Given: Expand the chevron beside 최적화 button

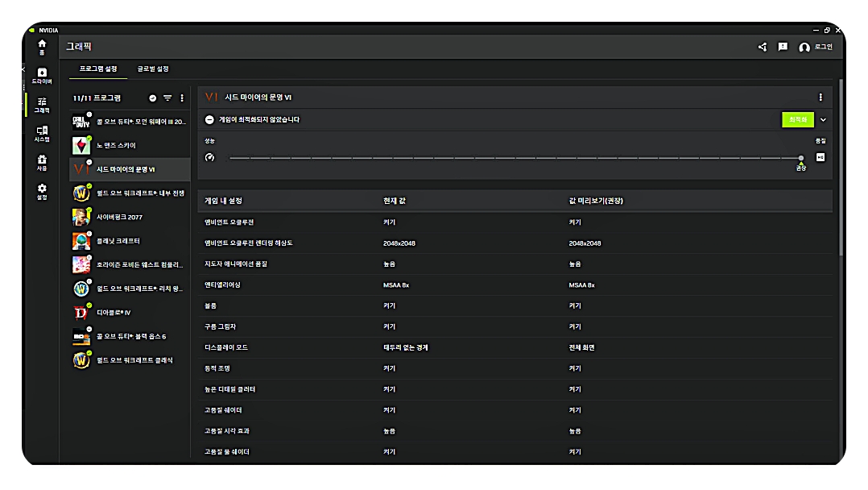Looking at the screenshot, I should point(823,120).
